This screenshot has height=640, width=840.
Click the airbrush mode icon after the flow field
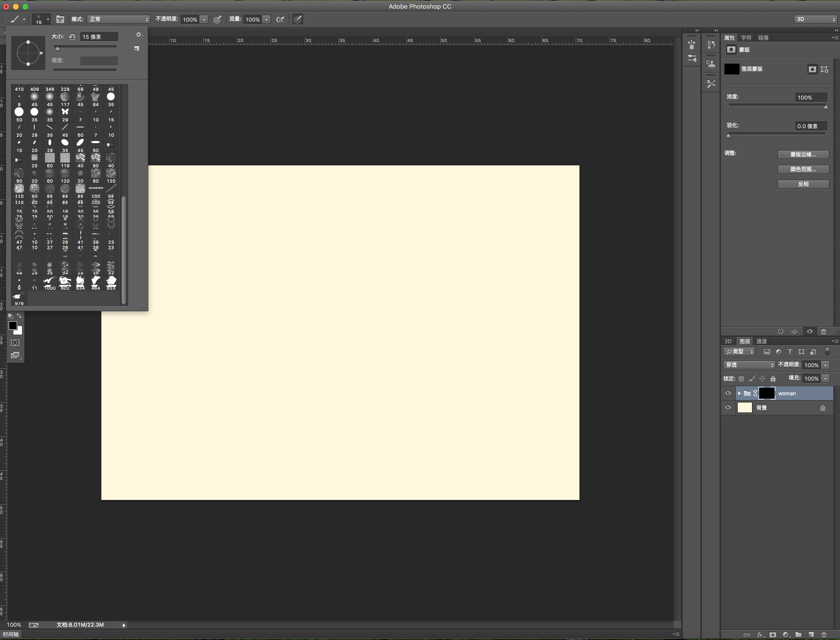click(280, 19)
